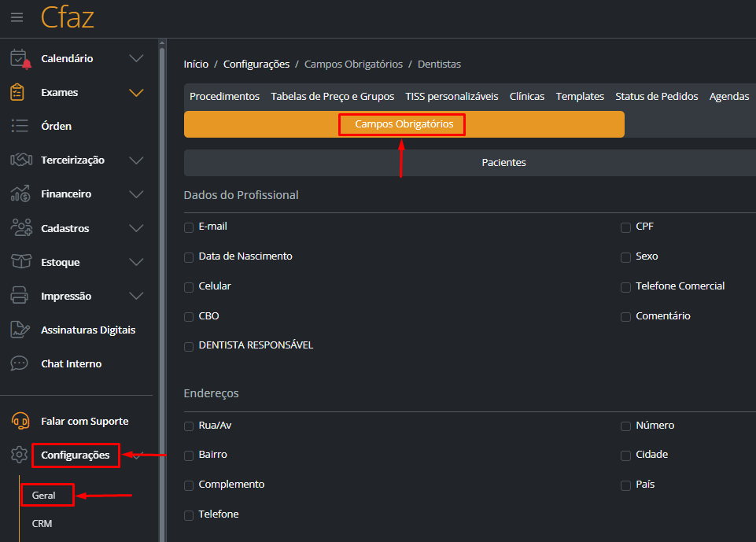
Task: Toggle the Sexo checkbox
Action: click(626, 257)
